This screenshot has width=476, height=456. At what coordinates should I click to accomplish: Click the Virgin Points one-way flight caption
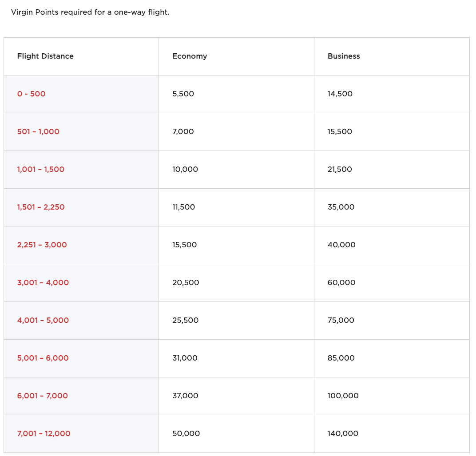90,12
